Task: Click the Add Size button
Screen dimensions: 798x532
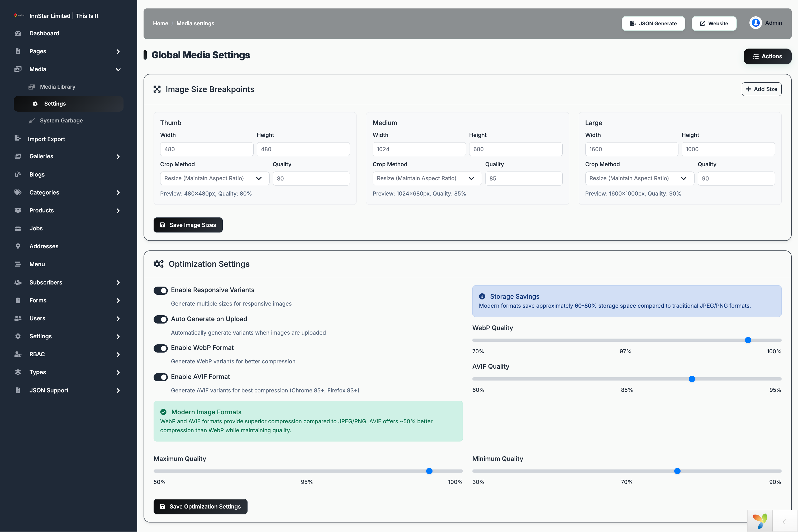Action: pos(761,89)
